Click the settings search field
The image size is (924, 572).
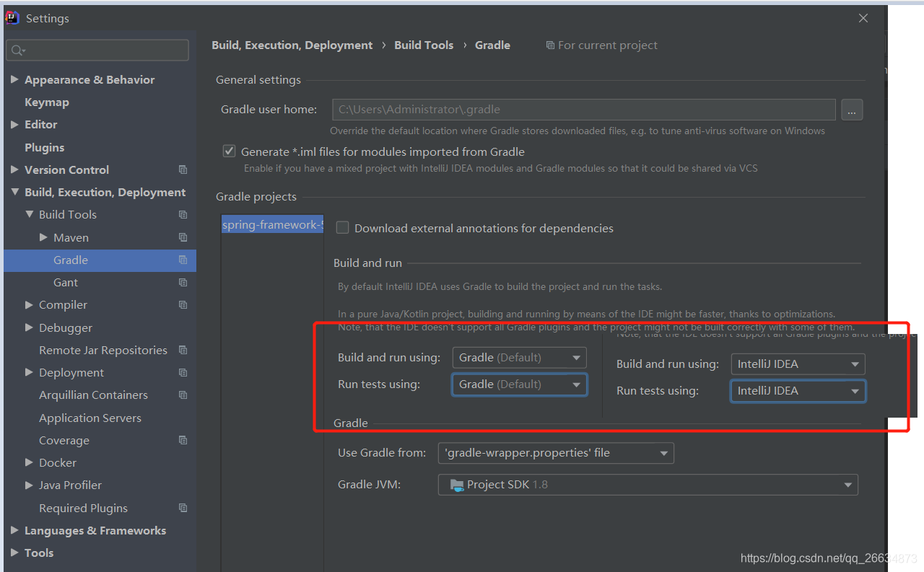click(x=97, y=50)
